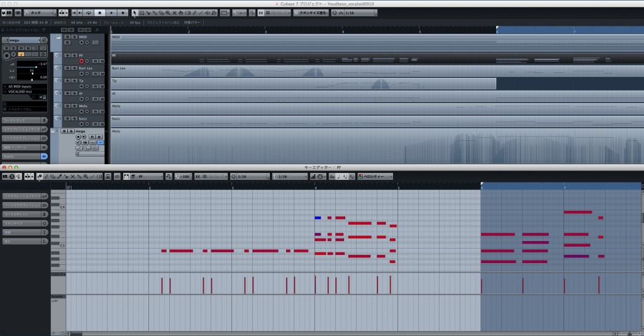Select the Range Selection tool in project toolbar

tap(142, 13)
